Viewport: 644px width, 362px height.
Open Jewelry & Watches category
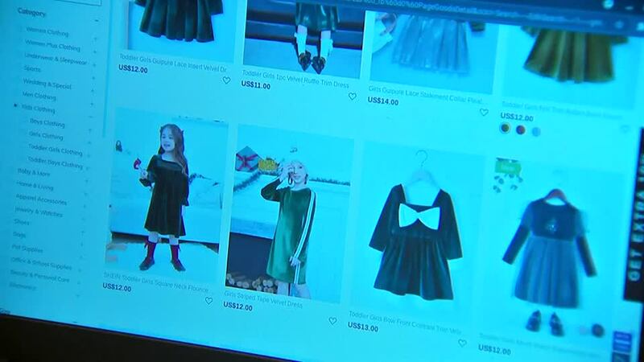click(x=38, y=212)
